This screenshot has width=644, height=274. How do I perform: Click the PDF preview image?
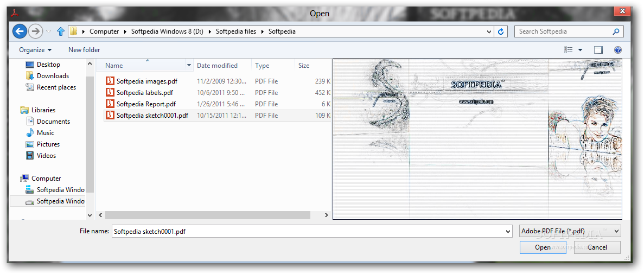tap(477, 139)
